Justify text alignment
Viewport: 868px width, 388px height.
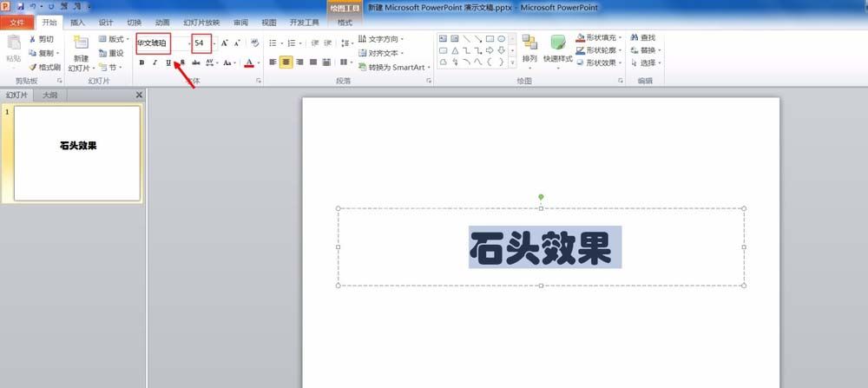click(x=312, y=62)
